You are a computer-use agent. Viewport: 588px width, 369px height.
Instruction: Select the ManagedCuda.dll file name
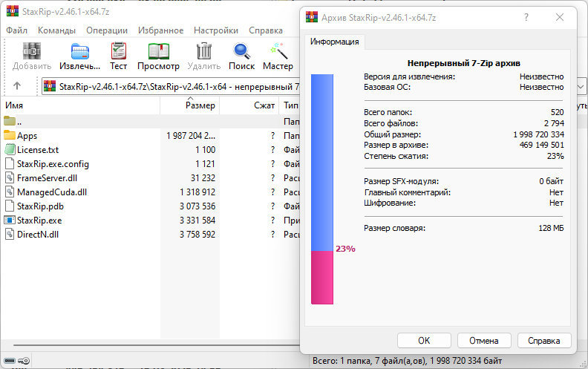(52, 192)
